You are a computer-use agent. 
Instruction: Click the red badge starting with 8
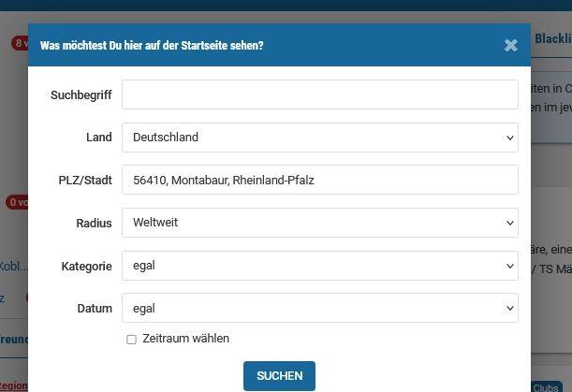pos(19,43)
